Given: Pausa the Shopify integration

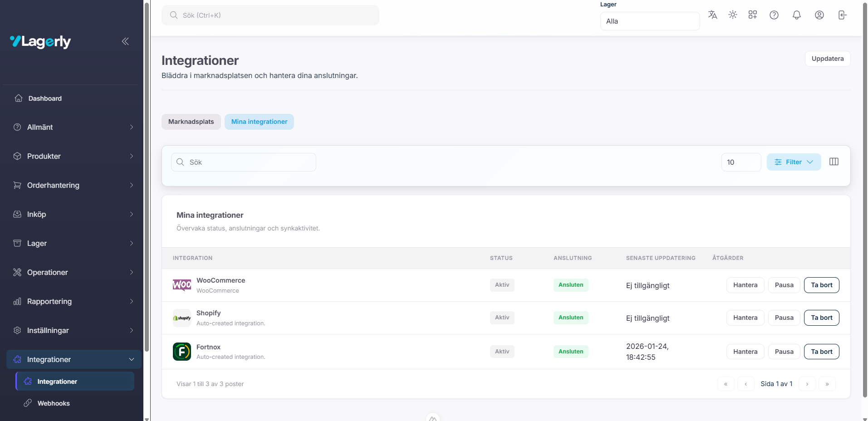Looking at the screenshot, I should click(784, 318).
